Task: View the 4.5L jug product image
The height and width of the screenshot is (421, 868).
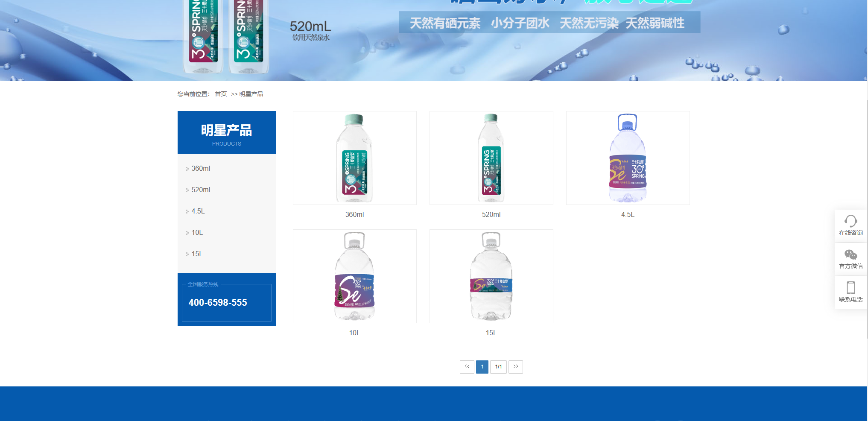Action: point(628,158)
